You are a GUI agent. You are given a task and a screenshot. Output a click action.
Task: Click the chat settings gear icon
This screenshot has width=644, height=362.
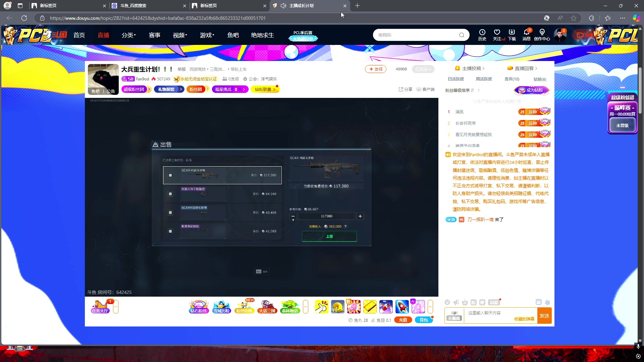(x=547, y=302)
